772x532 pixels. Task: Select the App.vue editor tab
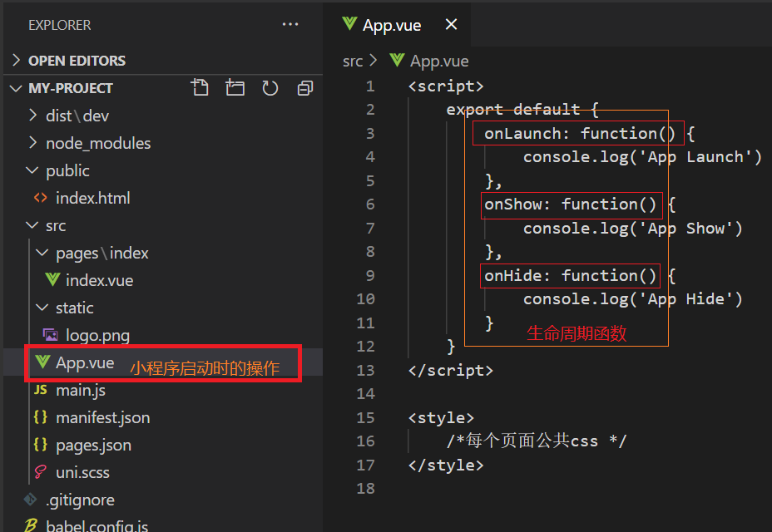[x=398, y=25]
